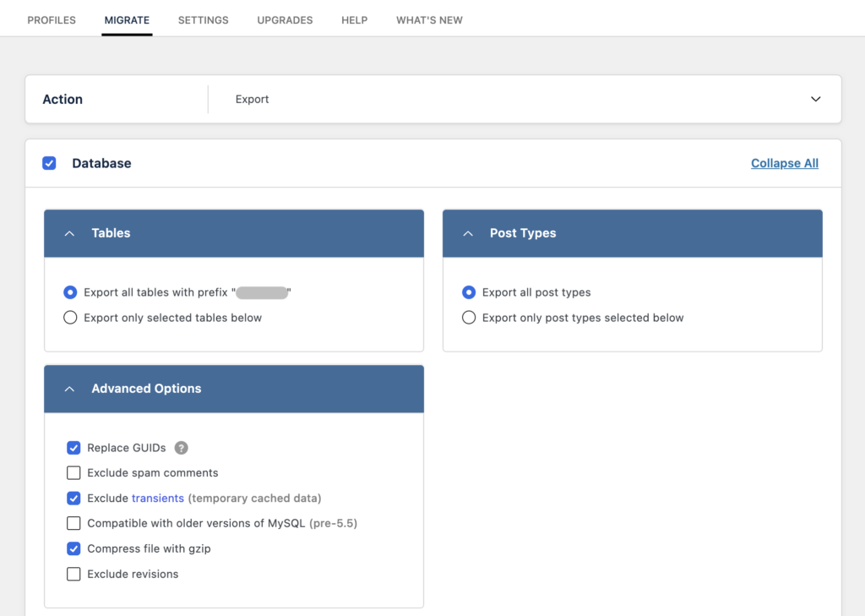The image size is (865, 616).
Task: Enable Exclude spam comments
Action: point(73,473)
